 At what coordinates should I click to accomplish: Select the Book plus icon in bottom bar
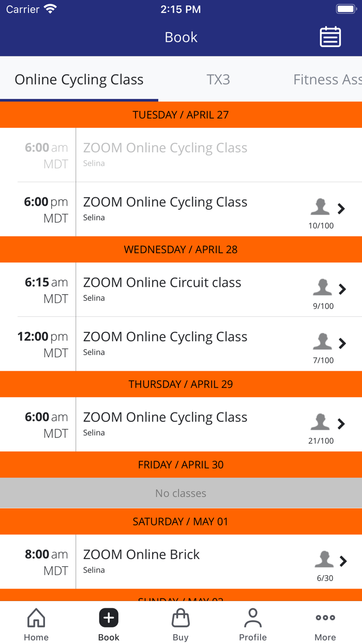coord(109,617)
